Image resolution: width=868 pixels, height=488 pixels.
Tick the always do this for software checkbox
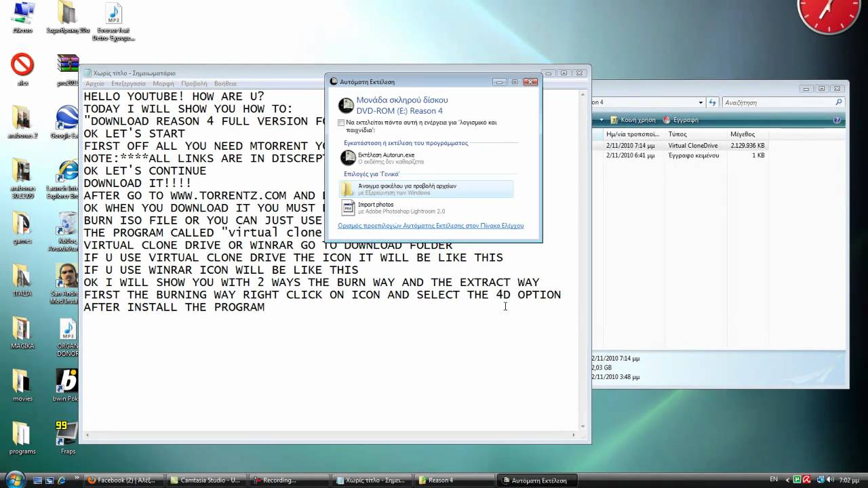tap(341, 123)
